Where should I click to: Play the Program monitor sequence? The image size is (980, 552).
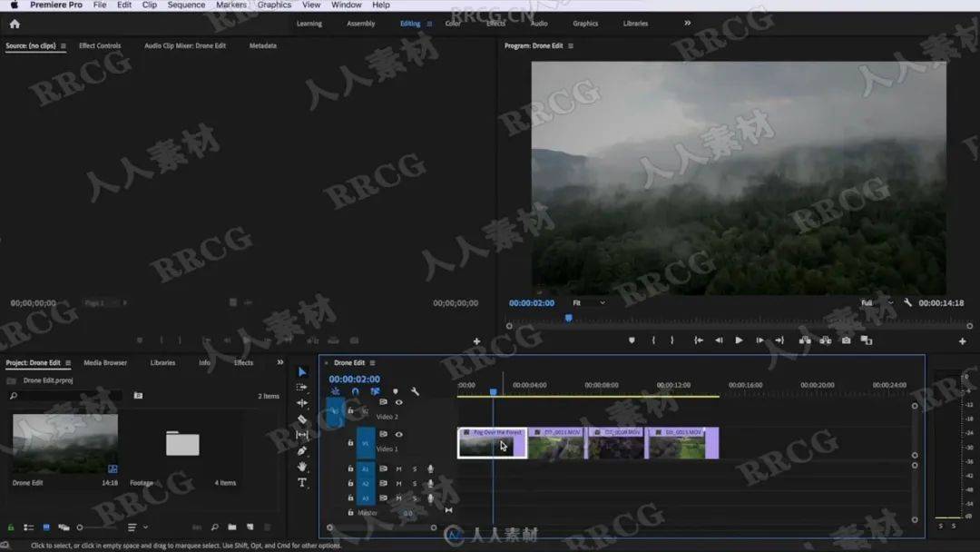click(x=739, y=340)
